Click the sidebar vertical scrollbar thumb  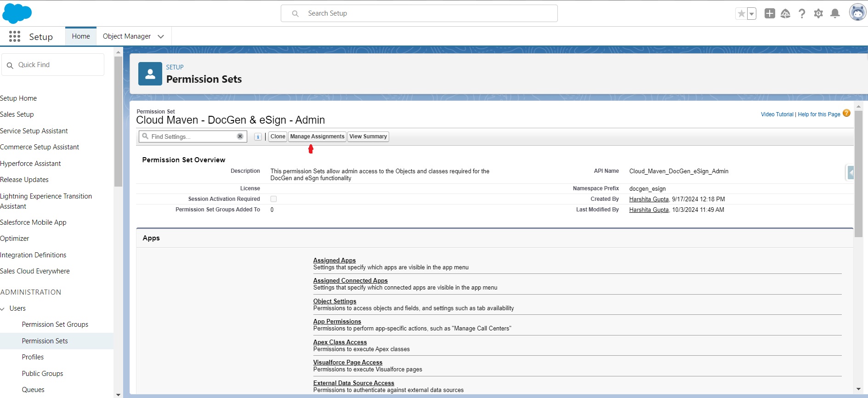click(x=118, y=121)
